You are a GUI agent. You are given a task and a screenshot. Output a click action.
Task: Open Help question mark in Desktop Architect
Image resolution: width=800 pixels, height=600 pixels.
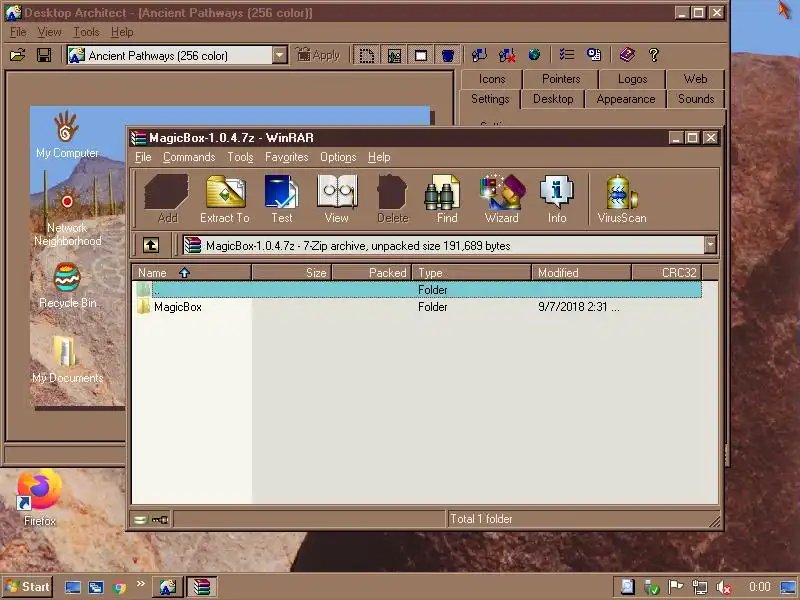654,55
